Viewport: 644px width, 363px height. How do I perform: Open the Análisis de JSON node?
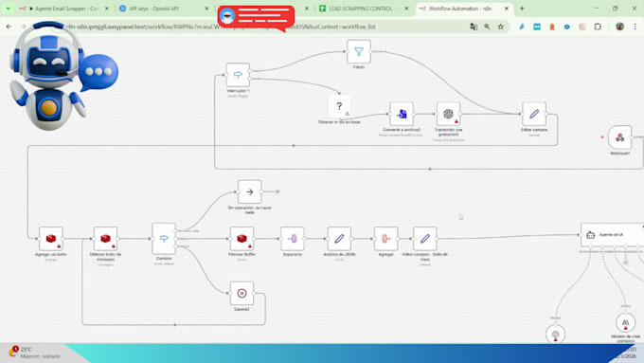339,239
